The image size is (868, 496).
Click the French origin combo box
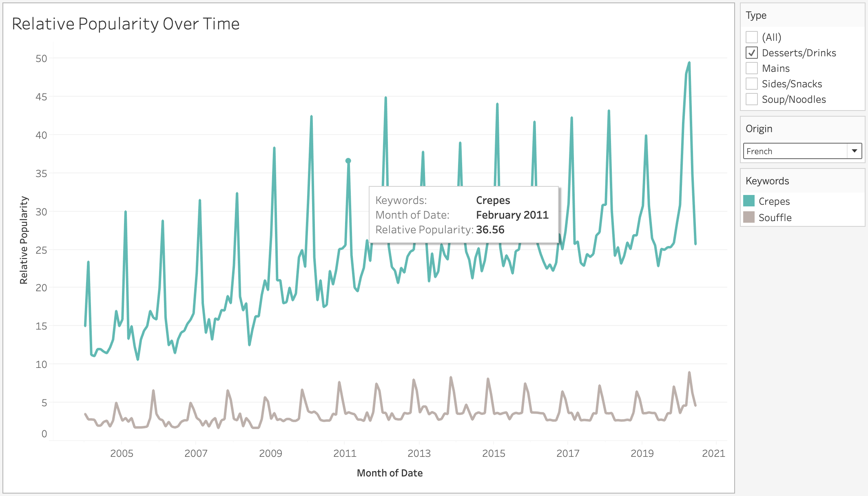(795, 151)
